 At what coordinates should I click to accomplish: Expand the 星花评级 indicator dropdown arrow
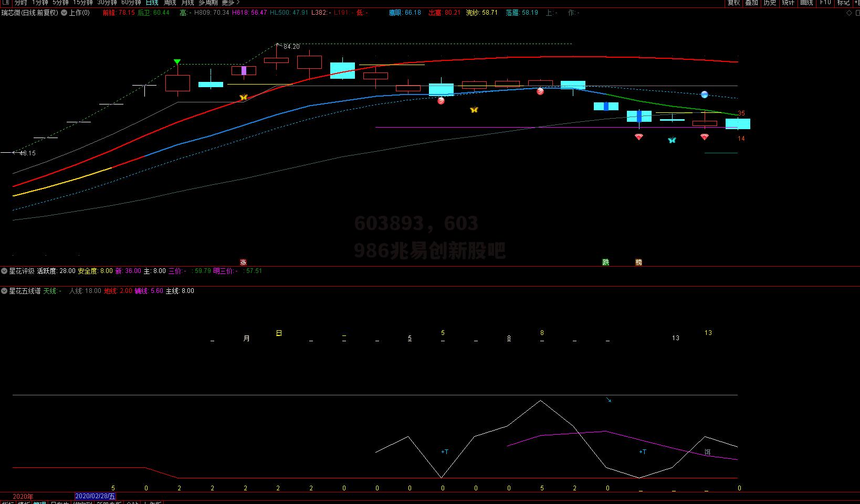point(4,271)
